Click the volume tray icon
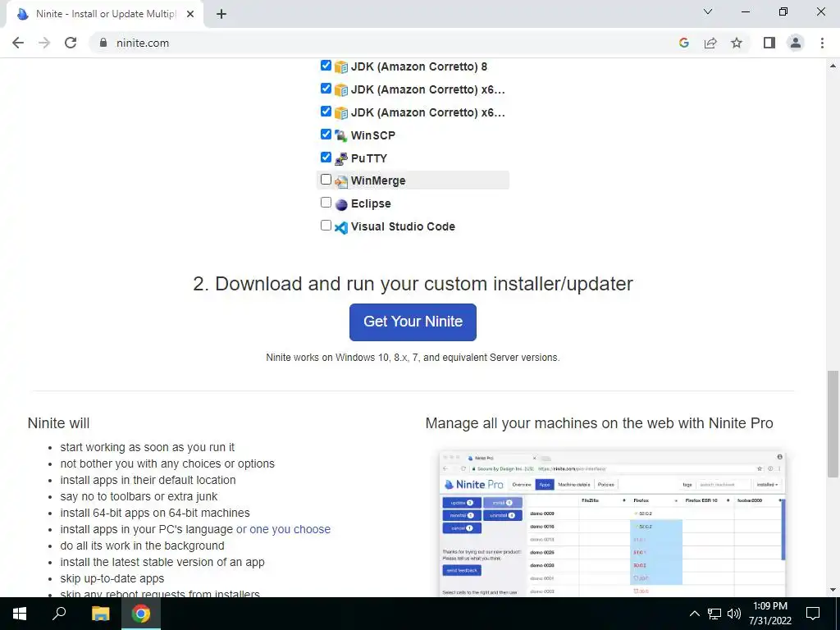The width and height of the screenshot is (840, 630). (x=734, y=614)
